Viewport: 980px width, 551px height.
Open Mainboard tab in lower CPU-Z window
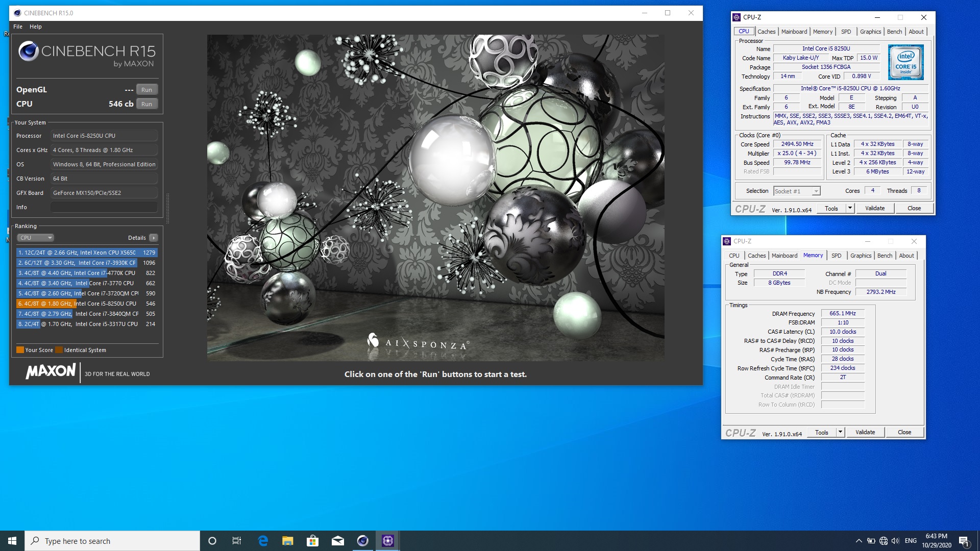click(785, 256)
